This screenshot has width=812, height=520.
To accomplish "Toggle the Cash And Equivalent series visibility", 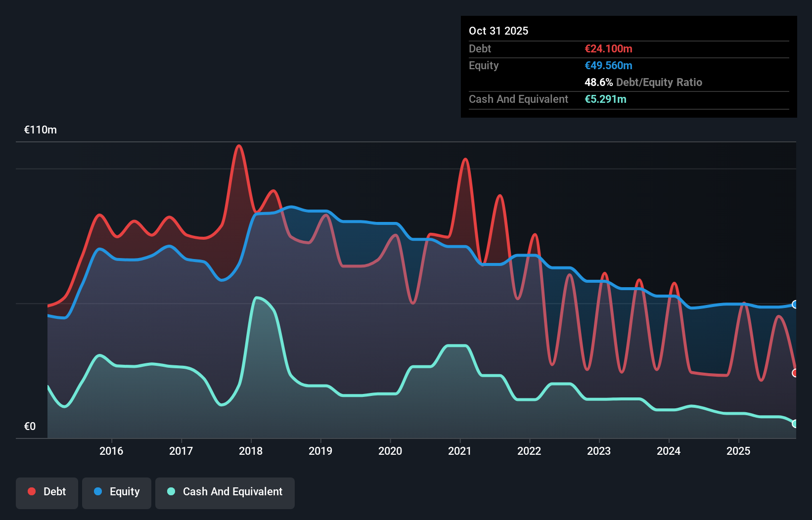I will [x=225, y=492].
